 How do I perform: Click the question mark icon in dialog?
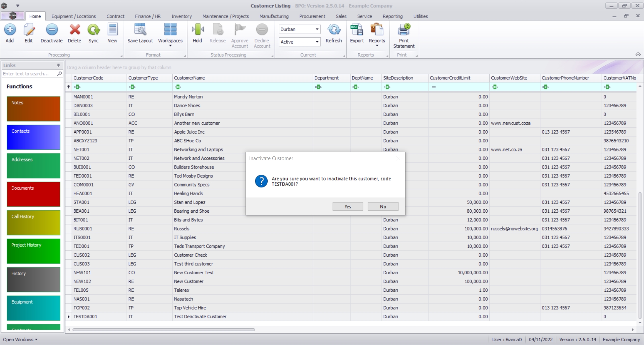tap(261, 181)
